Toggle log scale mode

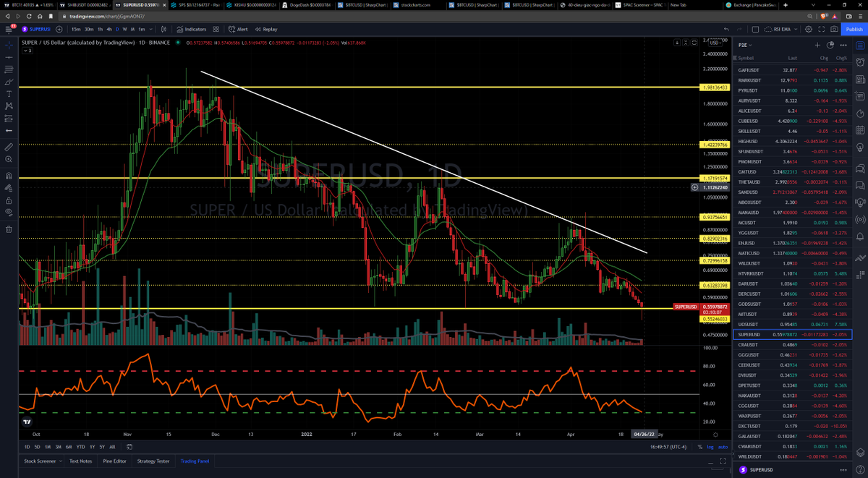pyautogui.click(x=709, y=447)
